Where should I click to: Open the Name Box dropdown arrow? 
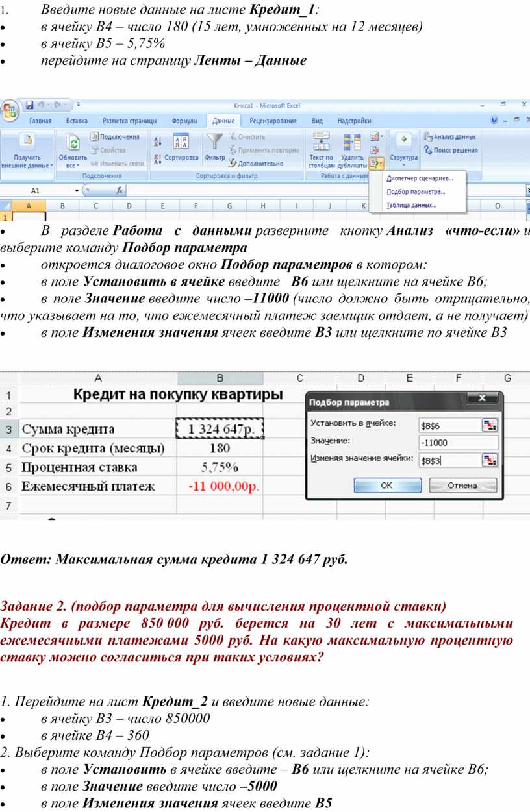[x=77, y=191]
